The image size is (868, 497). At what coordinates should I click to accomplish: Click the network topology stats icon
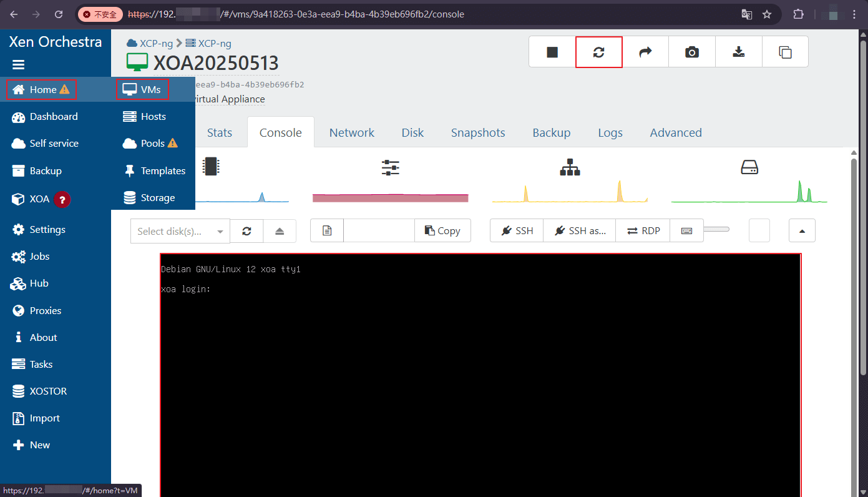coord(570,167)
